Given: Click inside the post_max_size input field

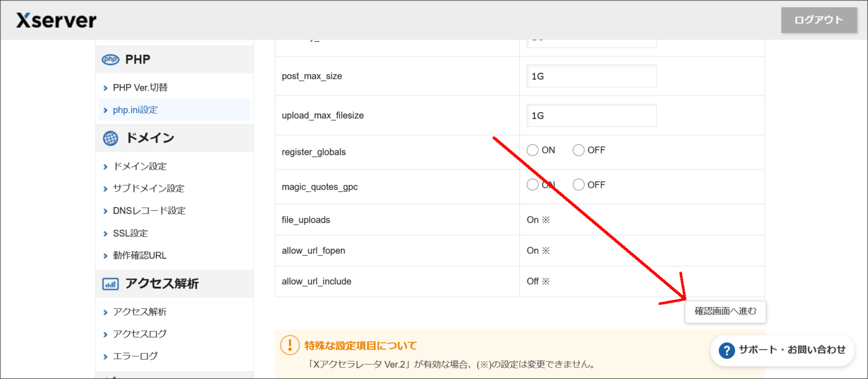Looking at the screenshot, I should point(591,76).
